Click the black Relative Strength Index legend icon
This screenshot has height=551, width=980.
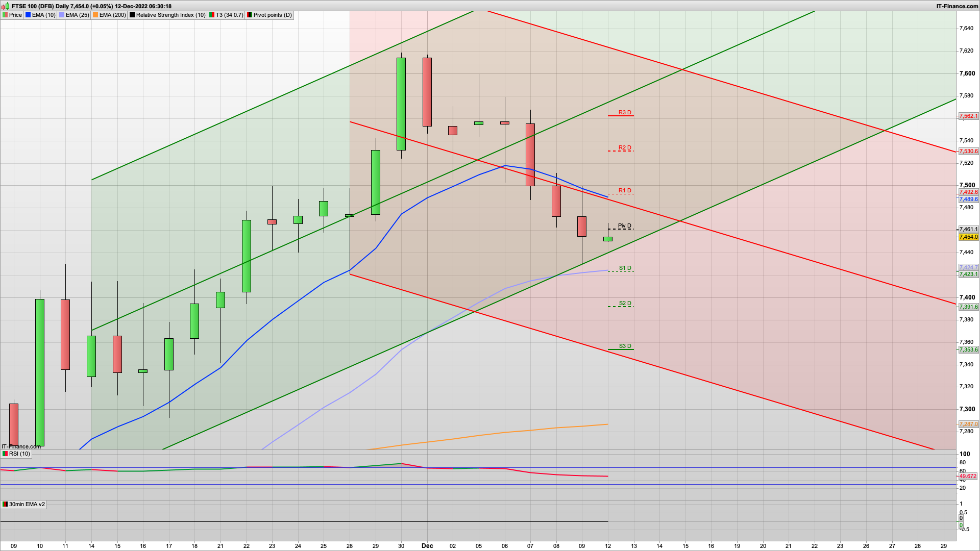(132, 15)
